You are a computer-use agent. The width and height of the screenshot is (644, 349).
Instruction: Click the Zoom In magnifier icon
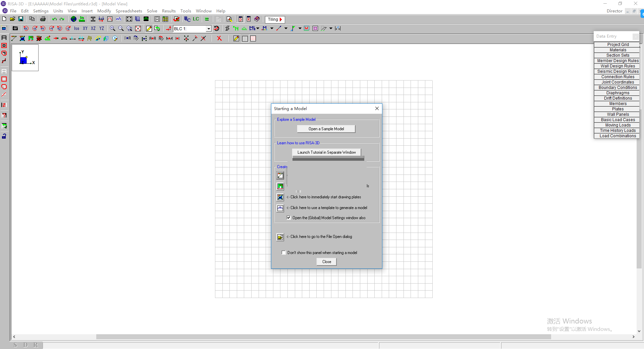pos(113,29)
